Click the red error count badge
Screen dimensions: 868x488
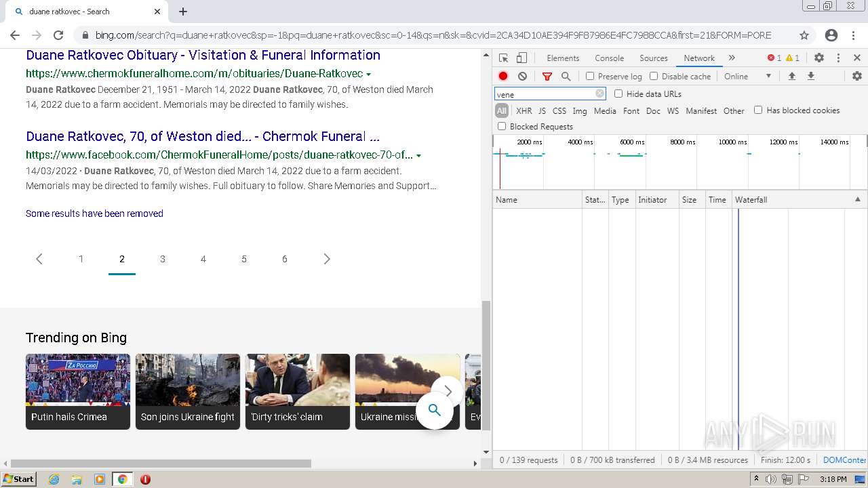point(774,58)
